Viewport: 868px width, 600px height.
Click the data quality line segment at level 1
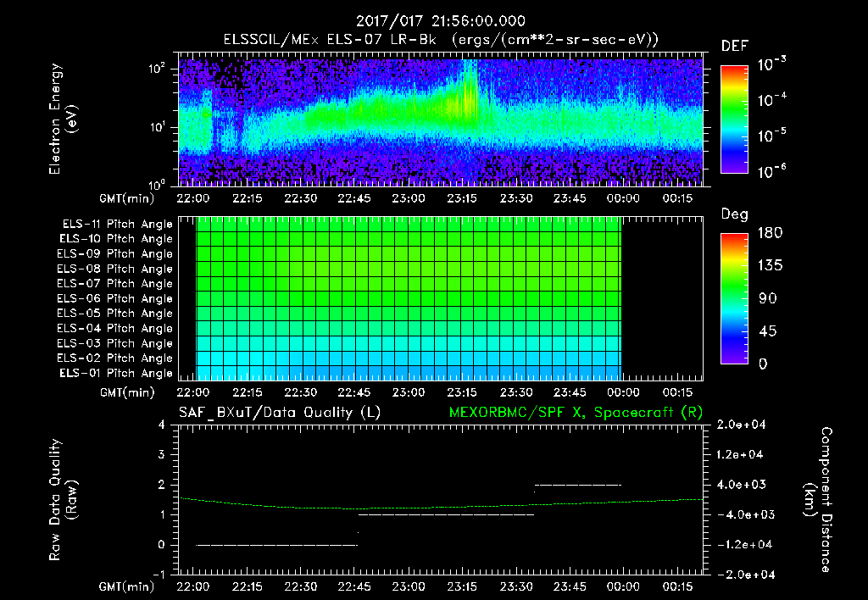[446, 514]
